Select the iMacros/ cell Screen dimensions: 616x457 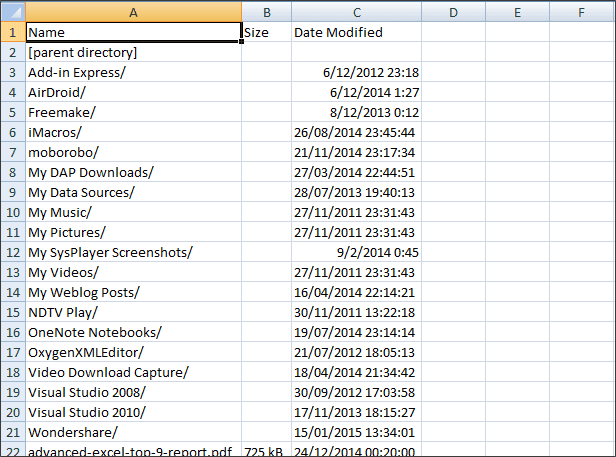[x=133, y=132]
